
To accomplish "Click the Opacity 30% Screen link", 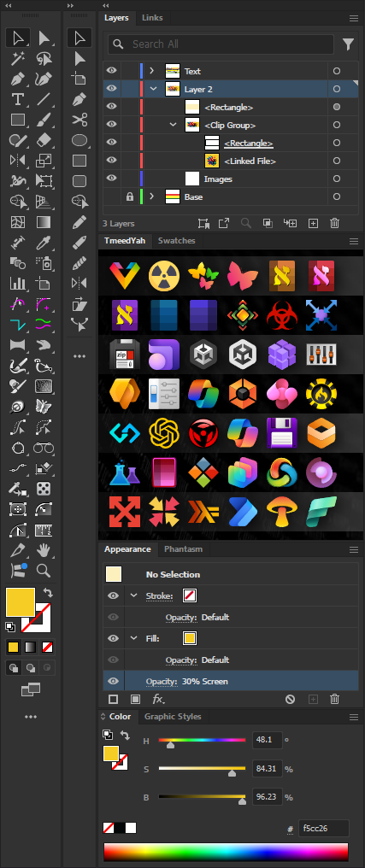I will coord(186,682).
